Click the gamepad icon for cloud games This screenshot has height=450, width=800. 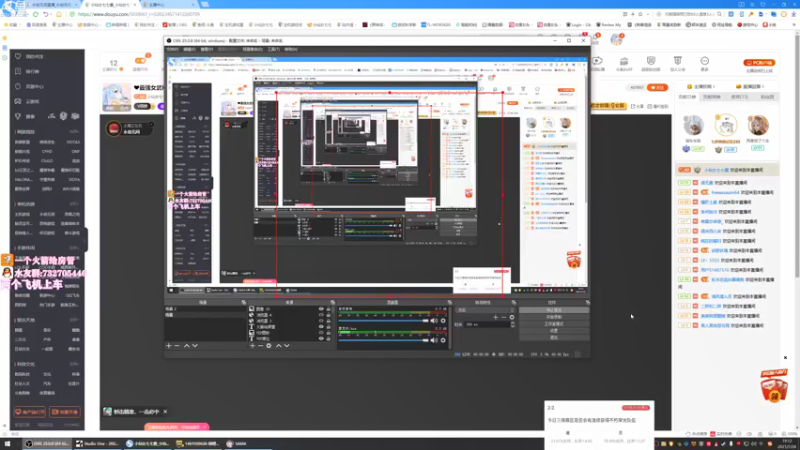pyautogui.click(x=18, y=102)
